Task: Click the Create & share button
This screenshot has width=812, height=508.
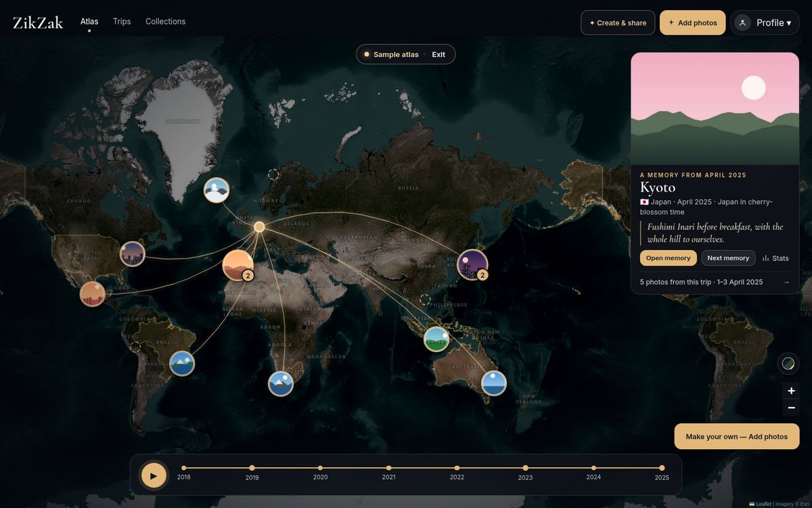Action: 618,22
